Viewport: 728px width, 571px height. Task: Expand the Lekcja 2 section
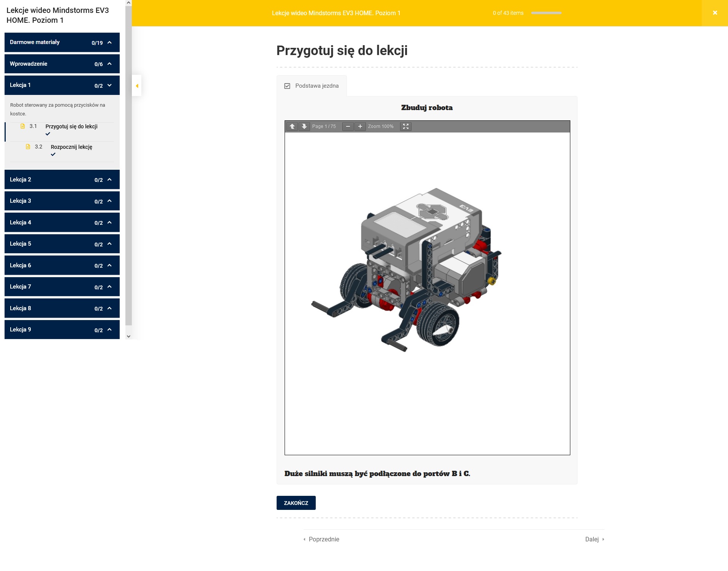(62, 180)
